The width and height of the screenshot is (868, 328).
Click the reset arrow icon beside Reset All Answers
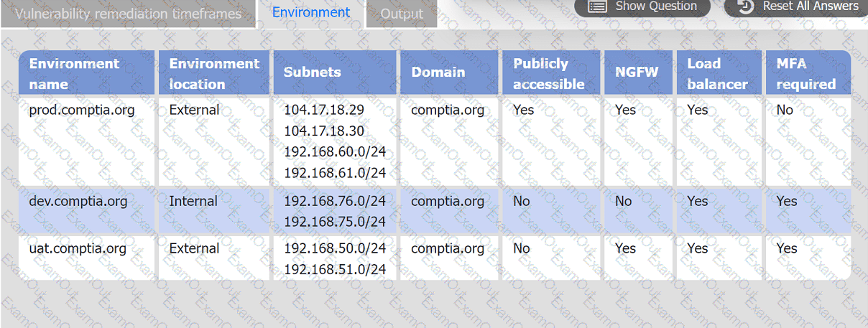746,6
